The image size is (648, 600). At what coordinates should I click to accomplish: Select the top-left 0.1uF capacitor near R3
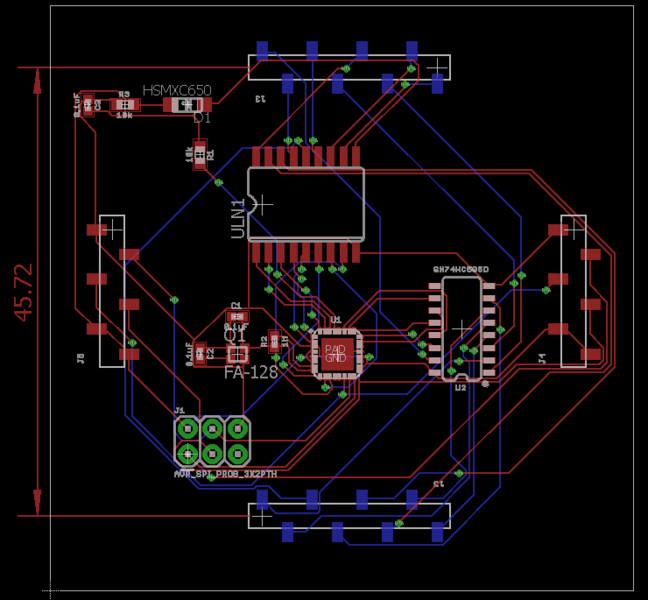(88, 104)
